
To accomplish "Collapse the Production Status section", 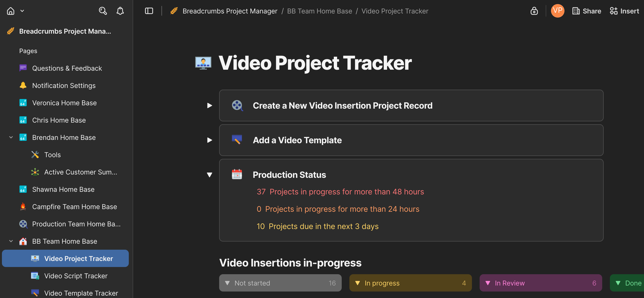I will [x=210, y=175].
